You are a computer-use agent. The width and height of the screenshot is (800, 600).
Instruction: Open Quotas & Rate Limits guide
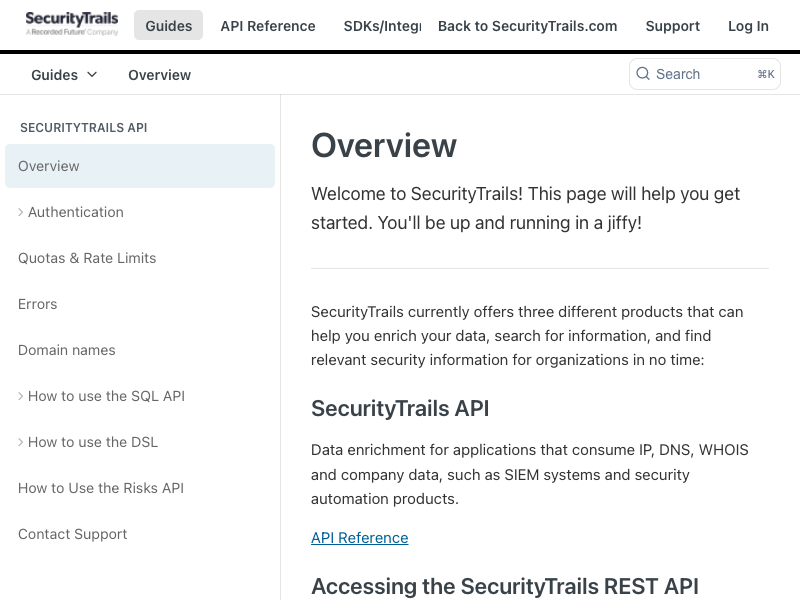87,258
